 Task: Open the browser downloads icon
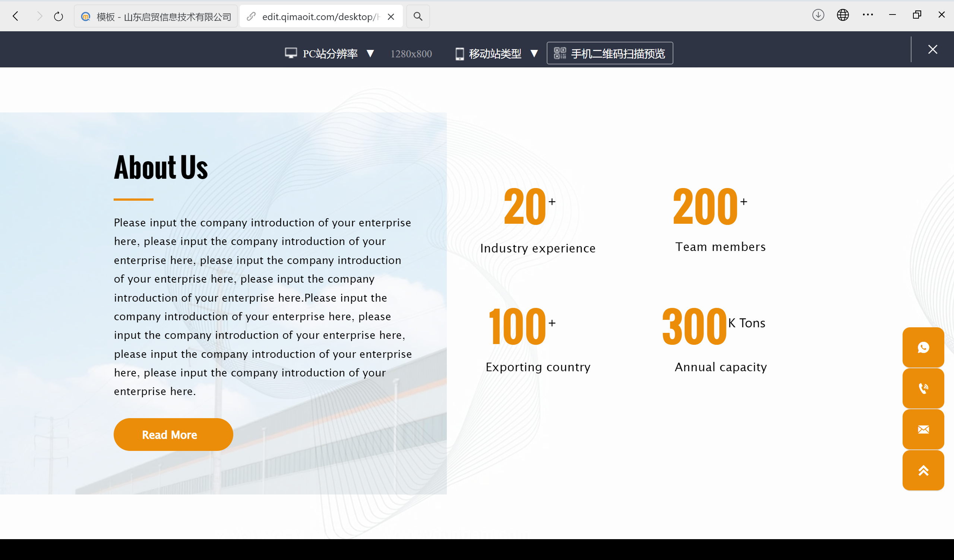click(x=818, y=15)
